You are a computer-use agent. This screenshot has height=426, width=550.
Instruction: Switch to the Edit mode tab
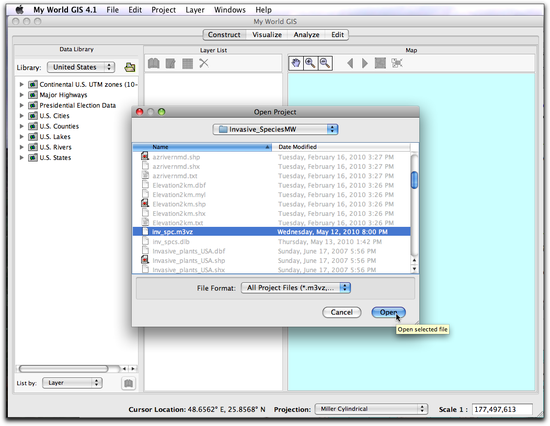[x=337, y=35]
